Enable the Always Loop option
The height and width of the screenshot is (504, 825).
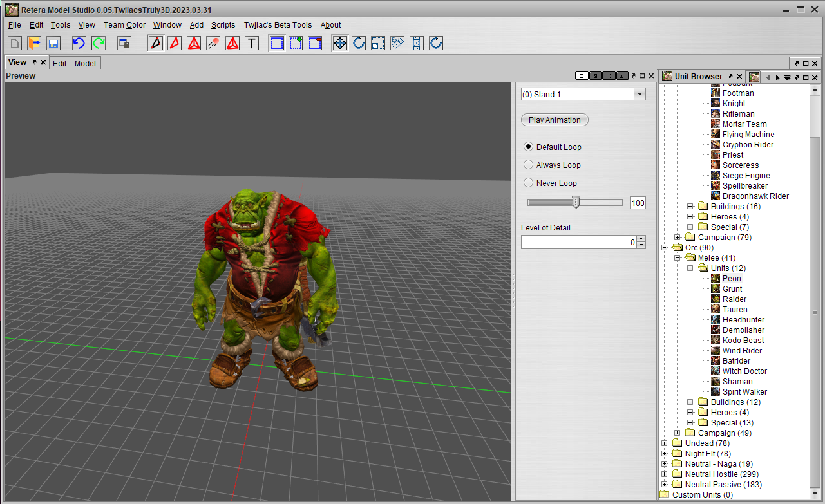pos(529,165)
